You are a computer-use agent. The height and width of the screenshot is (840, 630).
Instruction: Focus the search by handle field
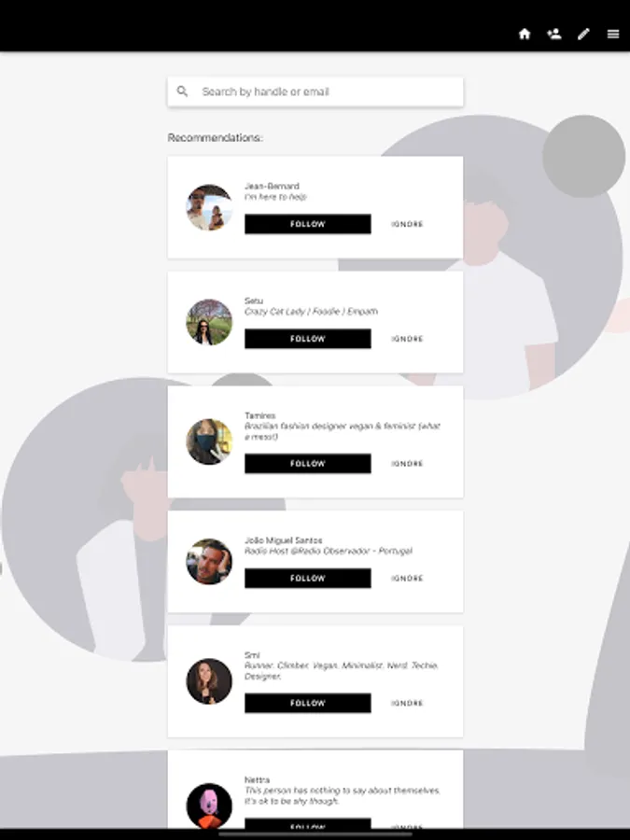[315, 91]
